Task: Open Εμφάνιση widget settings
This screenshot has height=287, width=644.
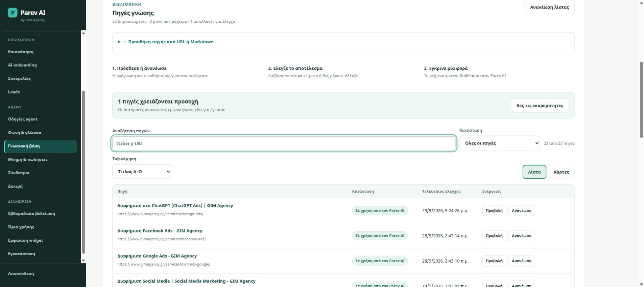Action: 25,240
